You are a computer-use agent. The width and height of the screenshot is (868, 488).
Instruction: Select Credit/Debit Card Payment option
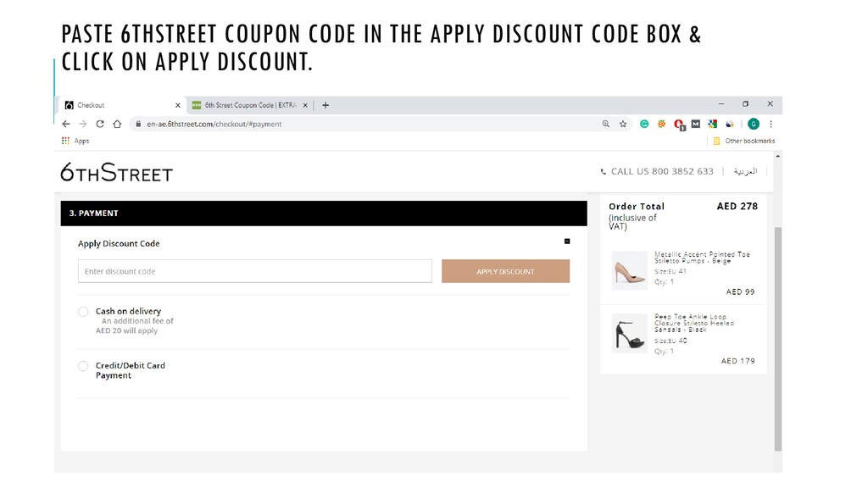click(x=83, y=366)
